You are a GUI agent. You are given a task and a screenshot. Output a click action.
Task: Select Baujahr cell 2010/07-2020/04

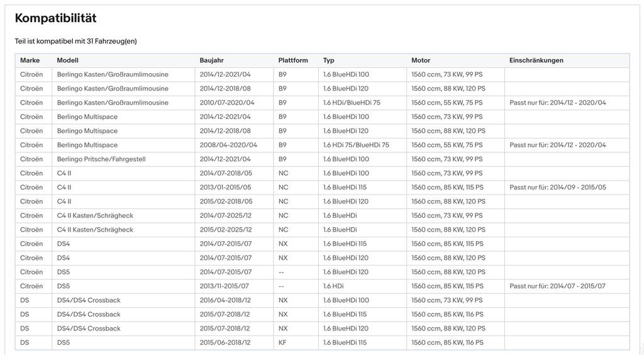tap(227, 103)
